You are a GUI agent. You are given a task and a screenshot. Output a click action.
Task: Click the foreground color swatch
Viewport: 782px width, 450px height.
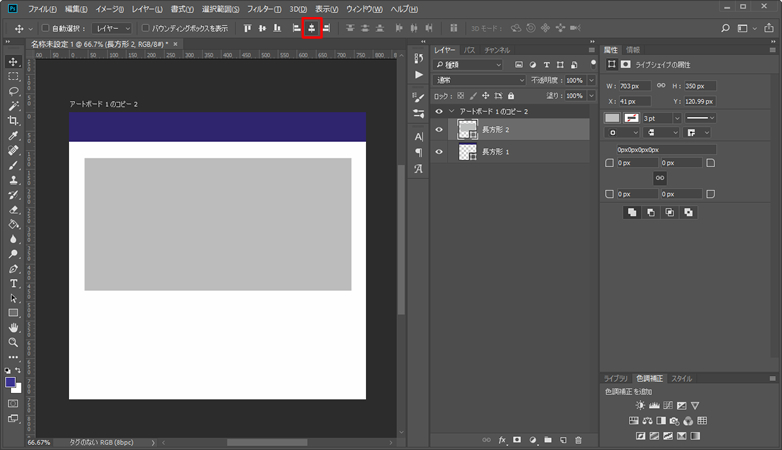(10, 382)
